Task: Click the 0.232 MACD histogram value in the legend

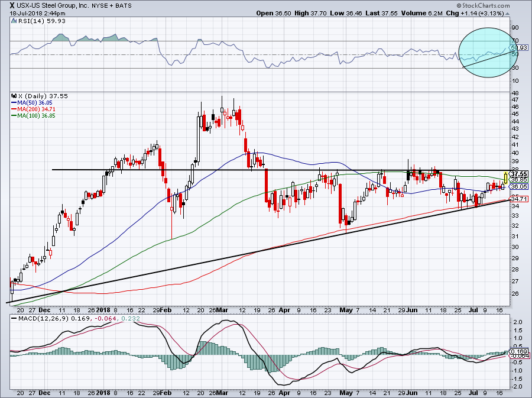Action: coord(130,319)
